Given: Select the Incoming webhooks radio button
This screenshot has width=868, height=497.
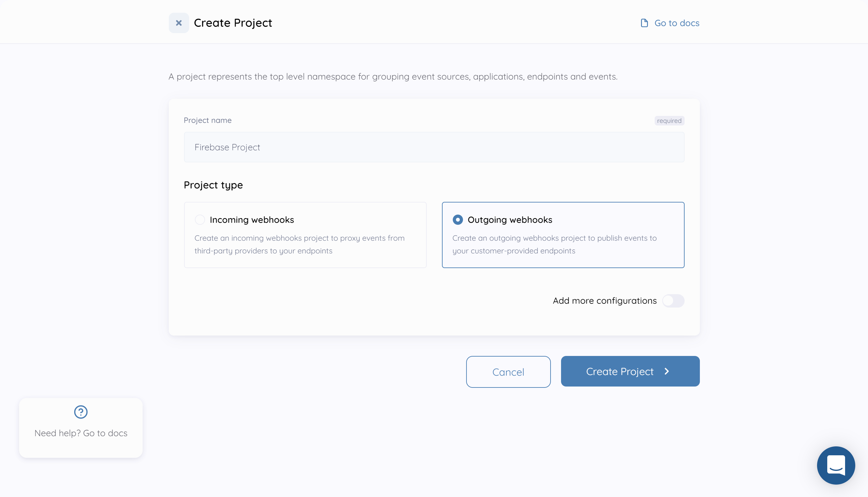Looking at the screenshot, I should point(200,219).
